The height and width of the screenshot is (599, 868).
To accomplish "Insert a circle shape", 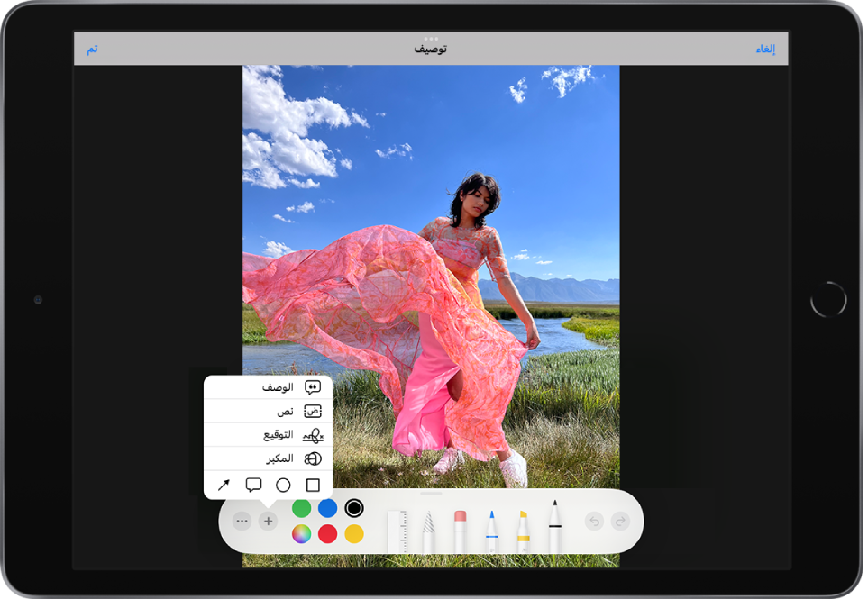I will click(283, 485).
